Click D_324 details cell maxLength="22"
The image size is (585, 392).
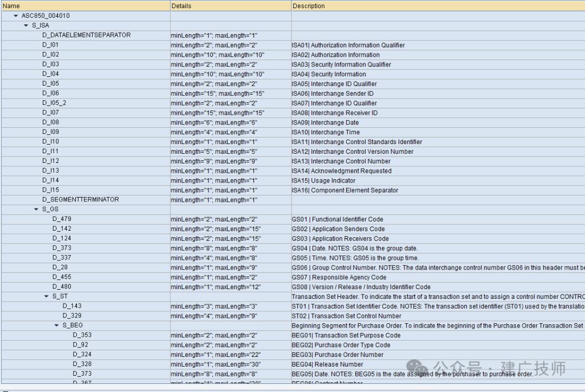(238, 355)
